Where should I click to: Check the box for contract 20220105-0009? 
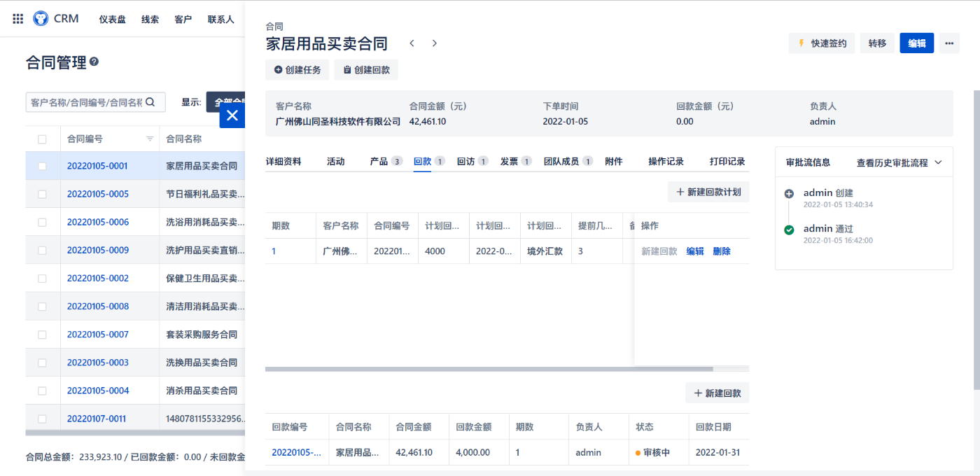[42, 250]
